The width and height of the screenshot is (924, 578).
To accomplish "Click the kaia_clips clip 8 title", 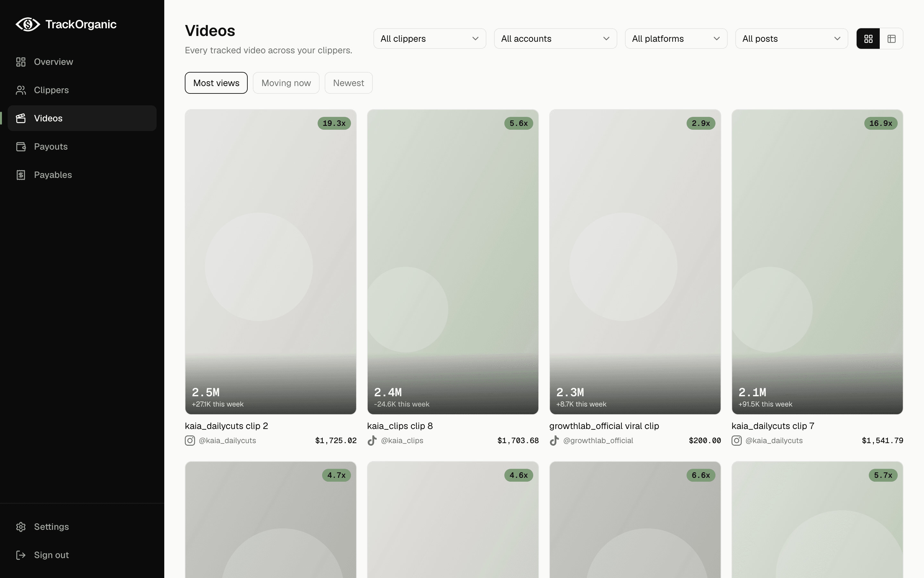I will coord(400,426).
